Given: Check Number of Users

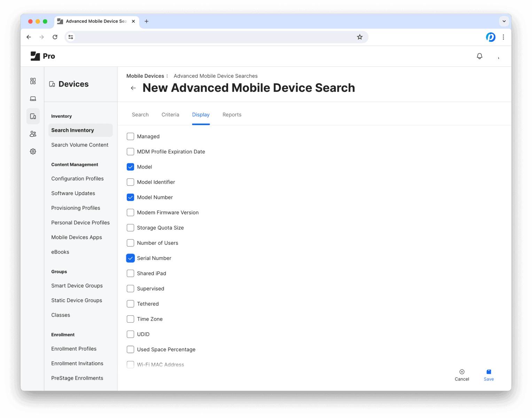Looking at the screenshot, I should coord(131,243).
